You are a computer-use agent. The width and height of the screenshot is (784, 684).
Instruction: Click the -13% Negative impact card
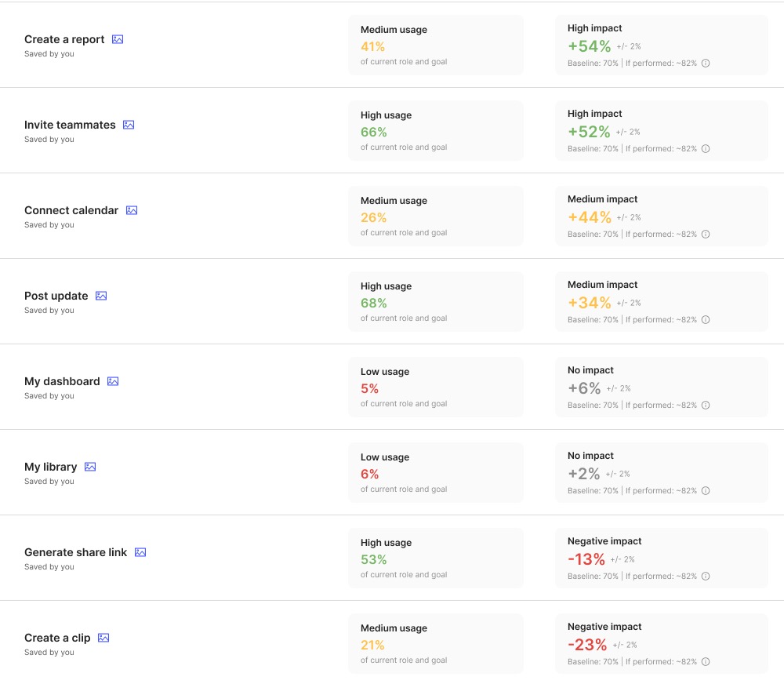click(661, 558)
